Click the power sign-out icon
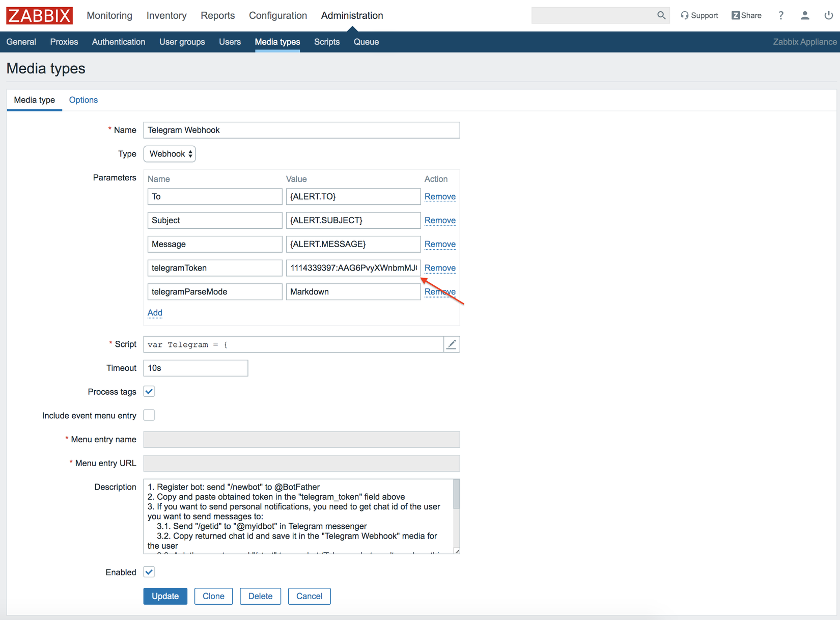The width and height of the screenshot is (840, 620). (x=829, y=15)
